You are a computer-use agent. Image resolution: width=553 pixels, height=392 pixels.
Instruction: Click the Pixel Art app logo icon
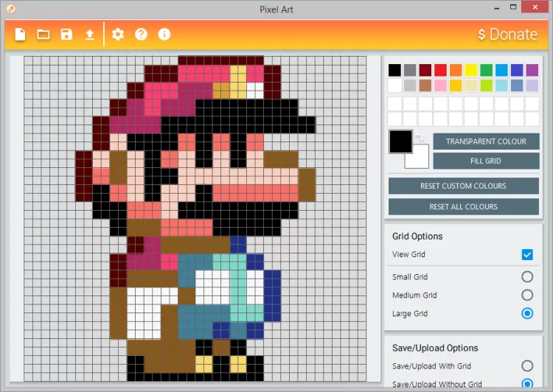pyautogui.click(x=11, y=9)
